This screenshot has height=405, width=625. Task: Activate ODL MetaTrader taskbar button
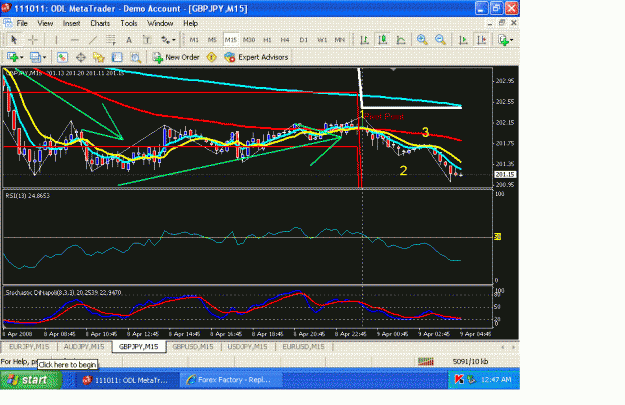tap(126, 380)
